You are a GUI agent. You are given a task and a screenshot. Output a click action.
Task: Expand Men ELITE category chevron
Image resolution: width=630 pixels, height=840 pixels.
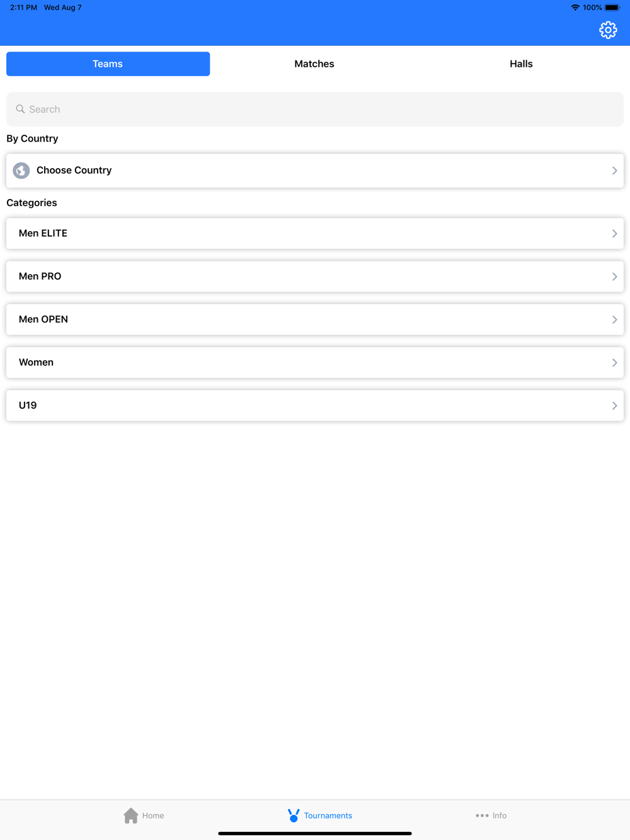click(x=614, y=234)
